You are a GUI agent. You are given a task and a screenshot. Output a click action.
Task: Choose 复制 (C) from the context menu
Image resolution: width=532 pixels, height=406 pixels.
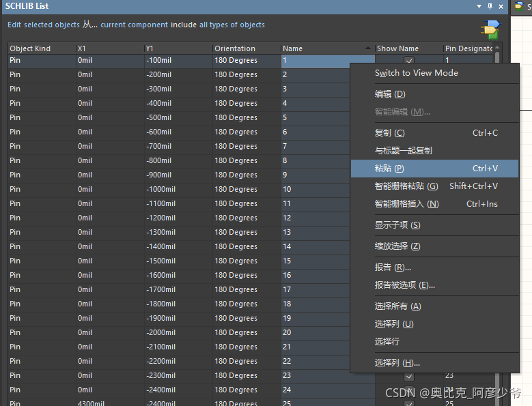434,133
